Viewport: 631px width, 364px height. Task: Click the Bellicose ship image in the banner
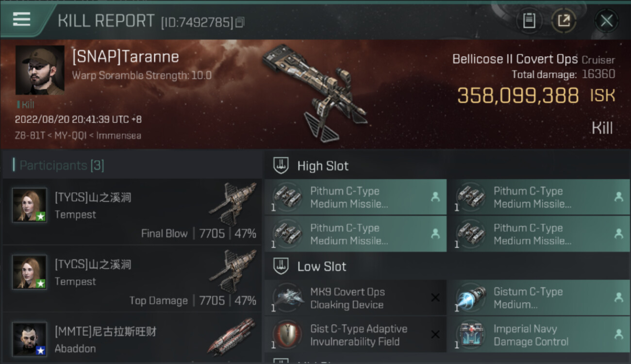pyautogui.click(x=315, y=93)
